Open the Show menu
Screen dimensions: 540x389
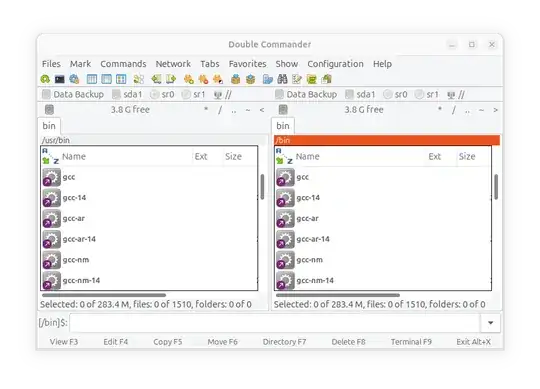coord(287,64)
